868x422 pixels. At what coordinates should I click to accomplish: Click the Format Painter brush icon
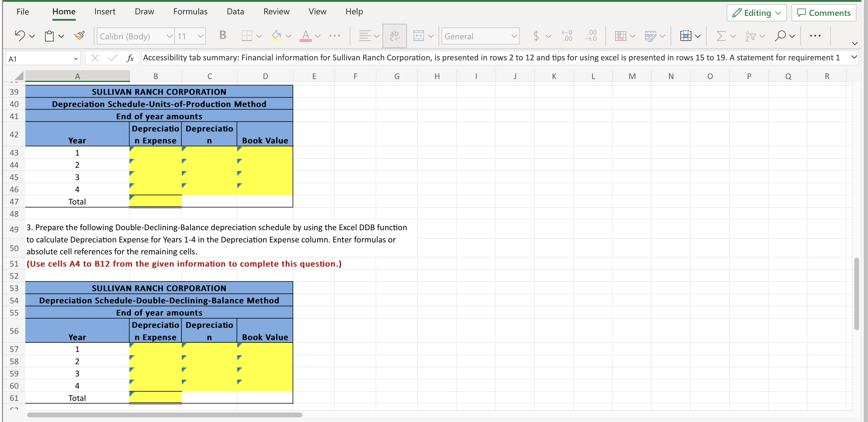(x=79, y=35)
